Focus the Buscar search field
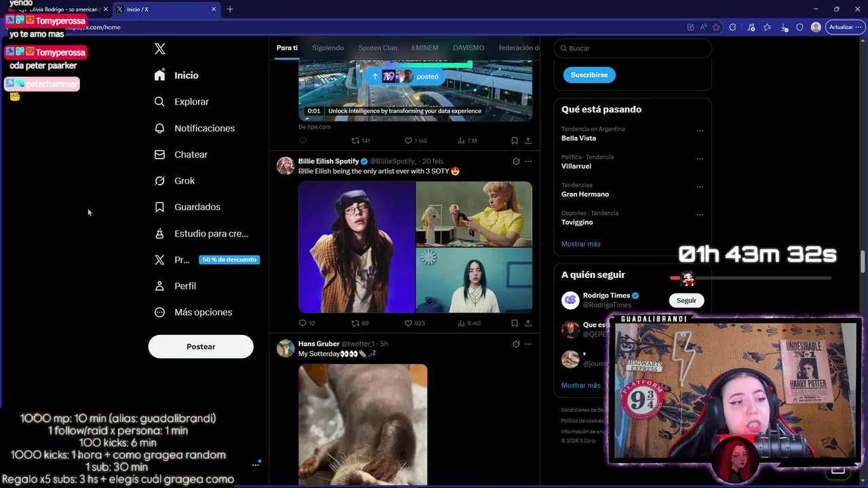Viewport: 868px width, 488px height. [x=633, y=48]
